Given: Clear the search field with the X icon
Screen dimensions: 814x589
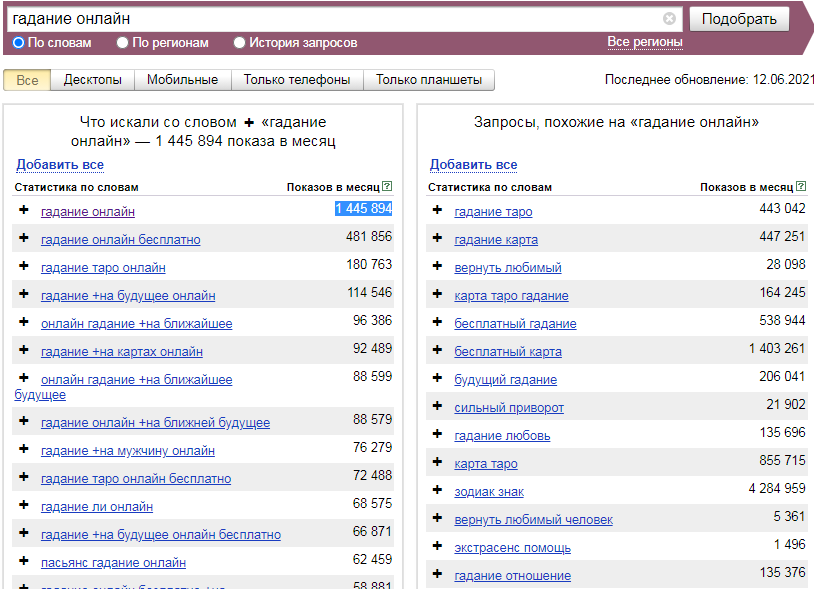Looking at the screenshot, I should pyautogui.click(x=669, y=19).
